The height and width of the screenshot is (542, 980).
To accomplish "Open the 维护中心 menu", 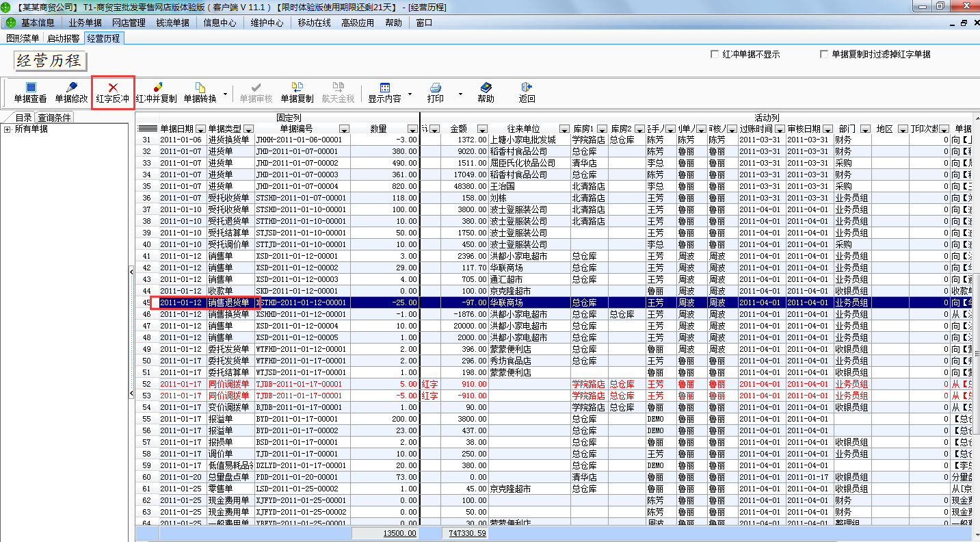I will [267, 23].
